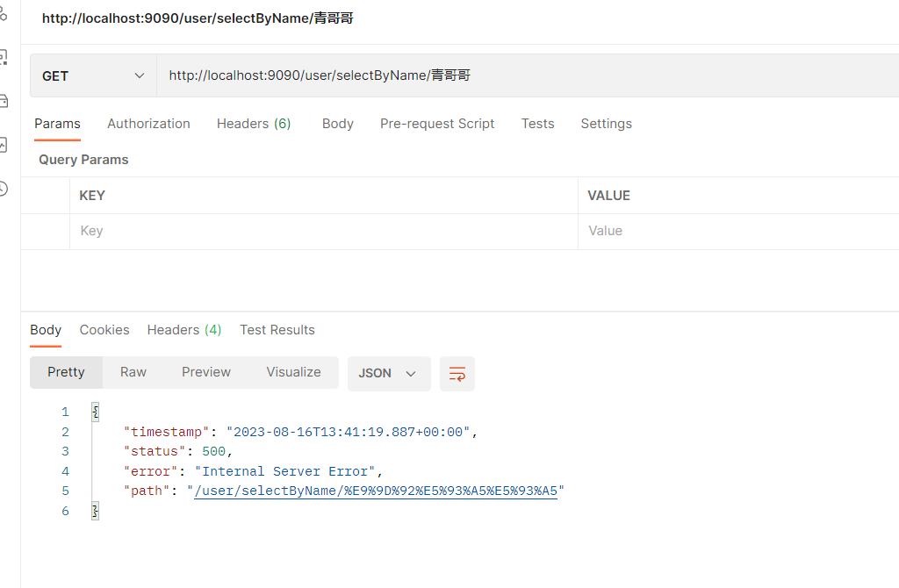The height and width of the screenshot is (588, 899).
Task: Select the Pretty response view
Action: pyautogui.click(x=66, y=372)
